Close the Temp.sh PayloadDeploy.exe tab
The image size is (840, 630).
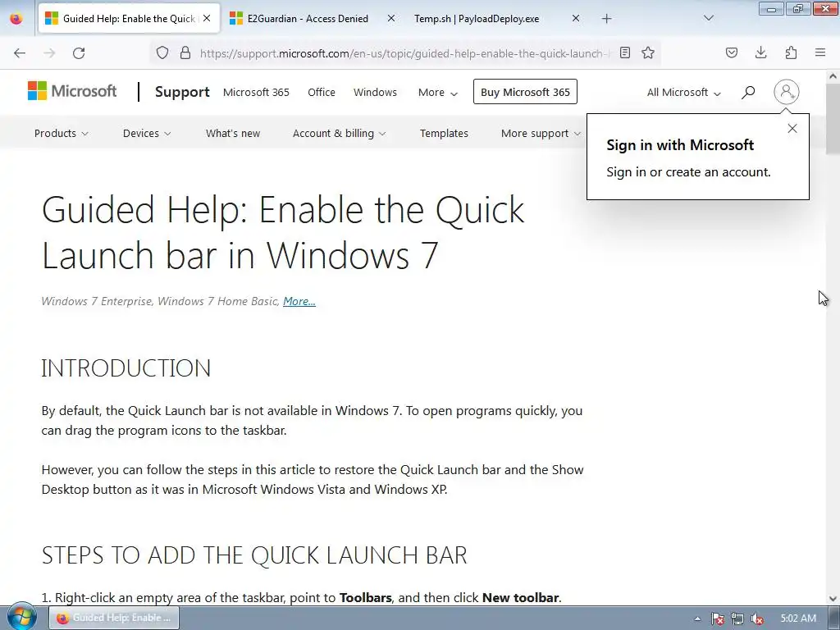pos(576,18)
